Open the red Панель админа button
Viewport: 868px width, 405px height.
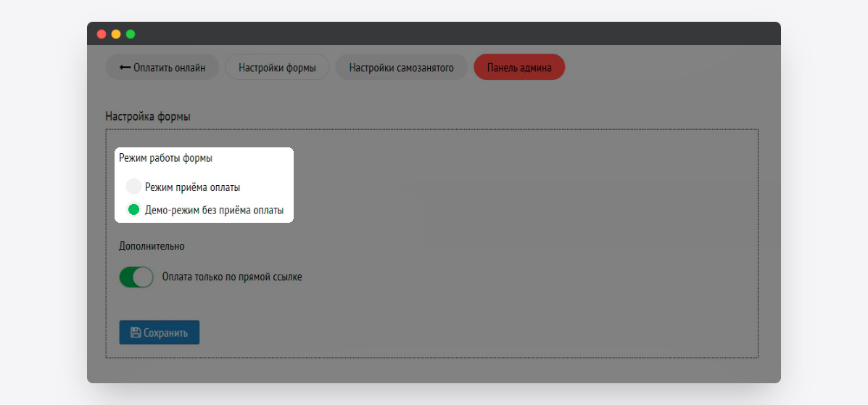[x=519, y=67]
